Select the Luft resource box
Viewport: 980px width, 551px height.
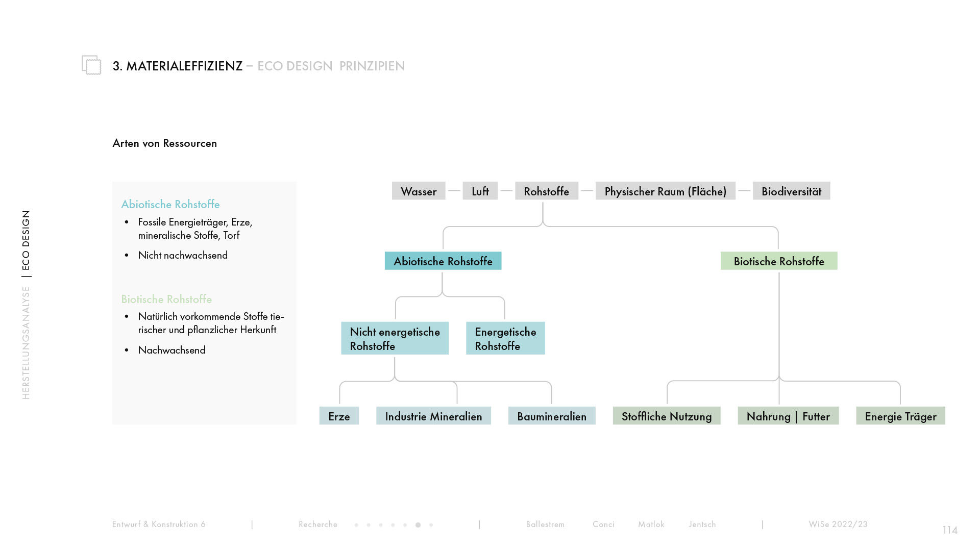(480, 191)
